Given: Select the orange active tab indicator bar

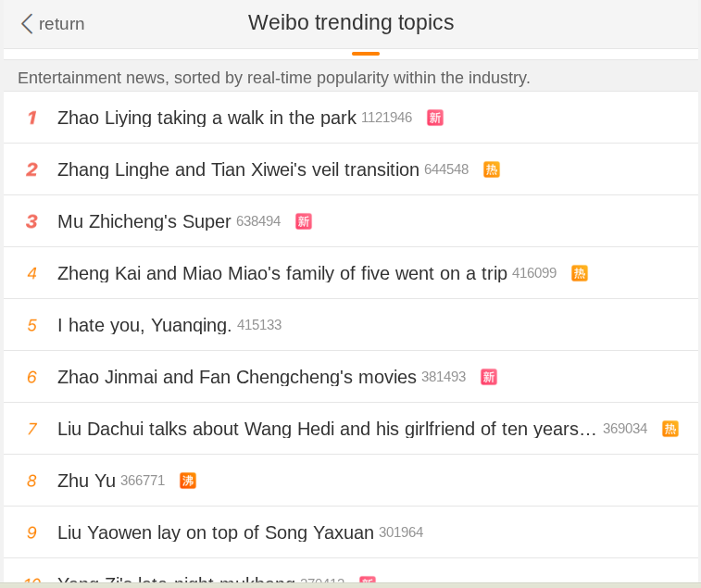Looking at the screenshot, I should click(366, 54).
